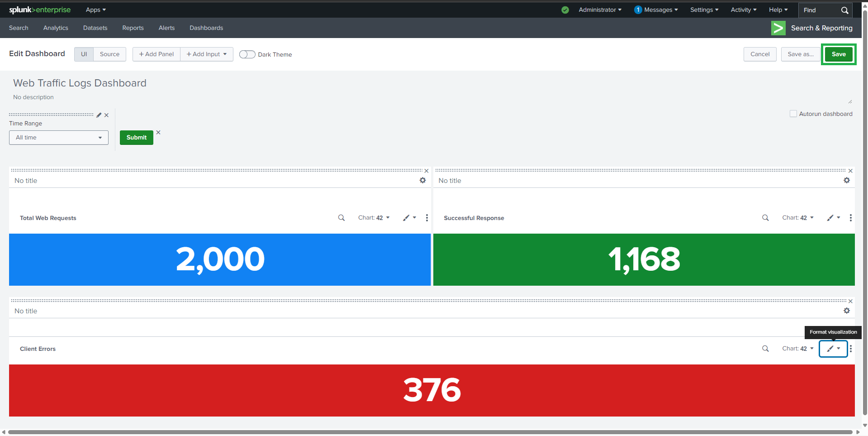
Task: Click the Search & Reporting app icon
Action: (x=778, y=28)
